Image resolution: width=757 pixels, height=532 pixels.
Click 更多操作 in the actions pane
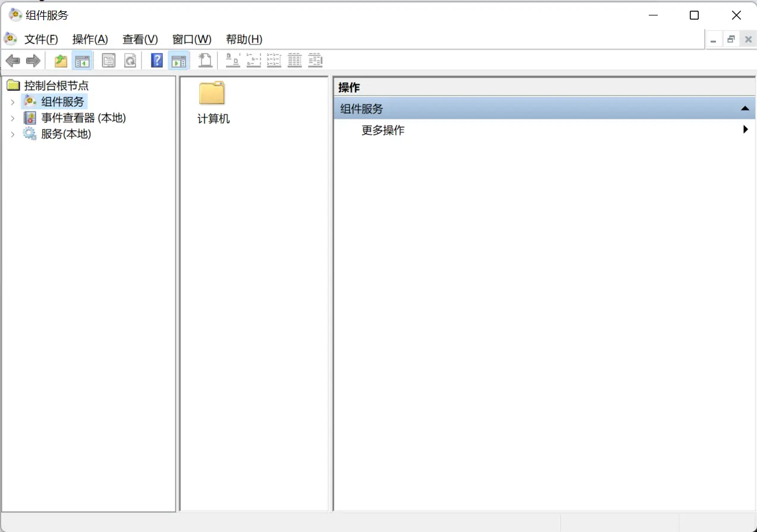coord(383,130)
